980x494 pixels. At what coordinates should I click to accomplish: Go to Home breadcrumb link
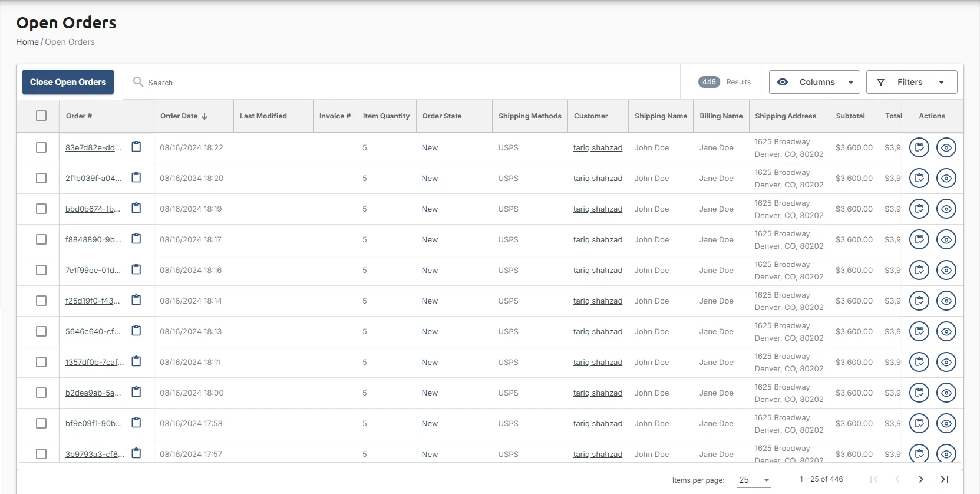tap(27, 42)
